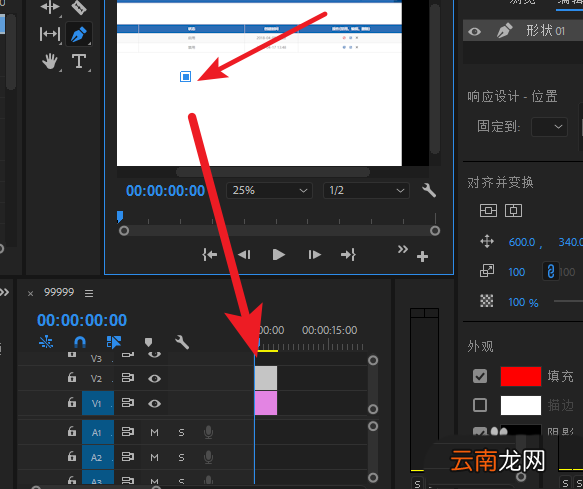Open the monitor button overflow chevrons
Viewport: 583px width, 489px height.
point(403,249)
